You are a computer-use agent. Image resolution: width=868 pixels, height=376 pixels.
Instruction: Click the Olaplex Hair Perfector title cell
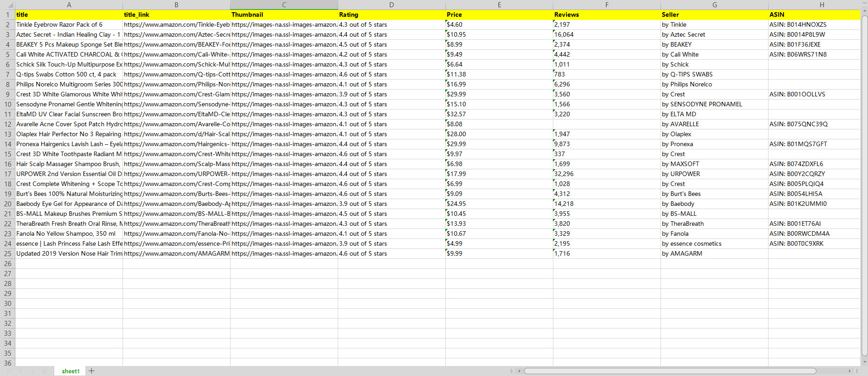click(x=69, y=134)
